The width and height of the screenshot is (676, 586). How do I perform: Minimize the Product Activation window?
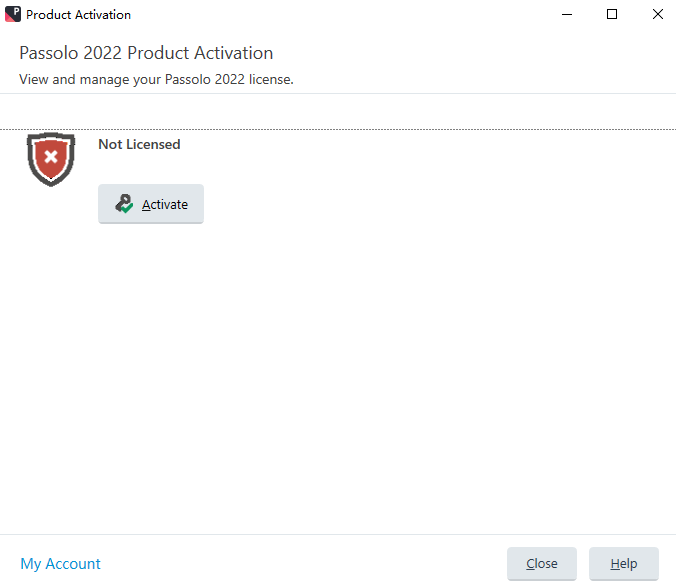coord(567,14)
